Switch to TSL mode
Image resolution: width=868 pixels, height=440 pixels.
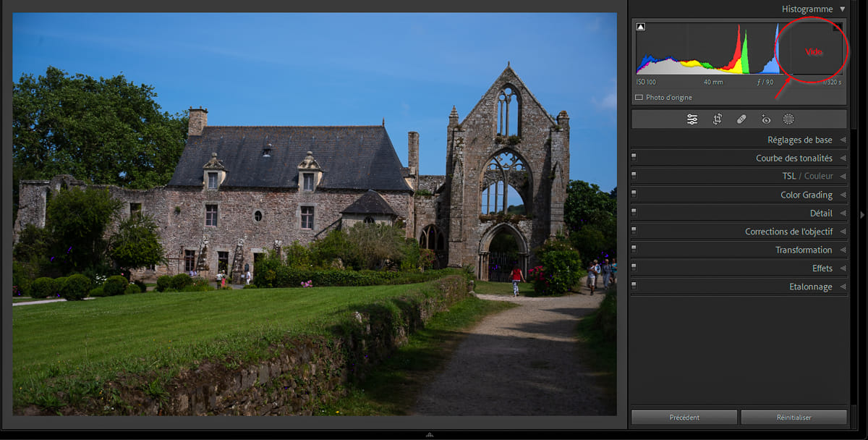[x=788, y=177]
